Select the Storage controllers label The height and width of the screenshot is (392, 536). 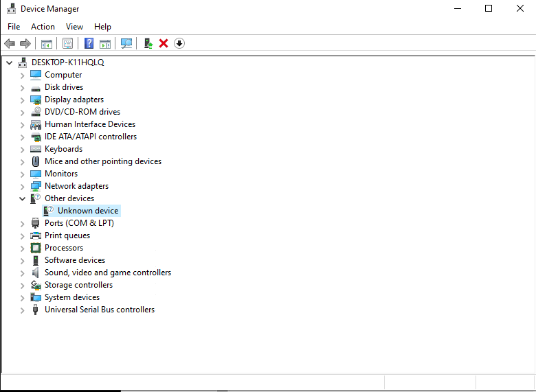coord(78,285)
